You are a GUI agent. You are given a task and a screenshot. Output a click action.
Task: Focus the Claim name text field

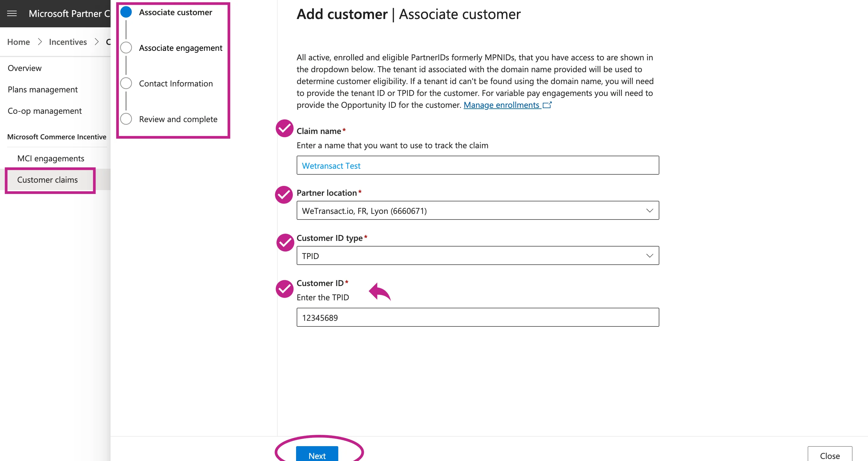coord(477,165)
